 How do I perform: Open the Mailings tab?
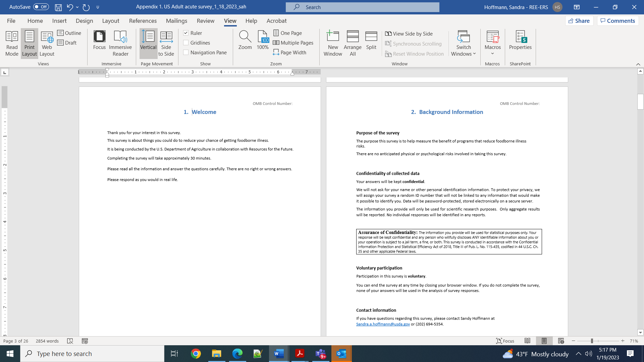pos(176,21)
